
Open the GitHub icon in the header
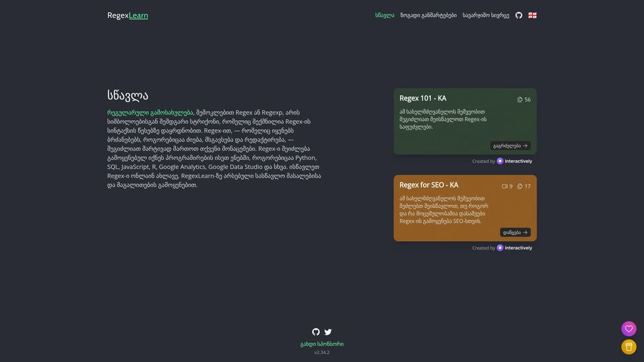click(x=518, y=15)
